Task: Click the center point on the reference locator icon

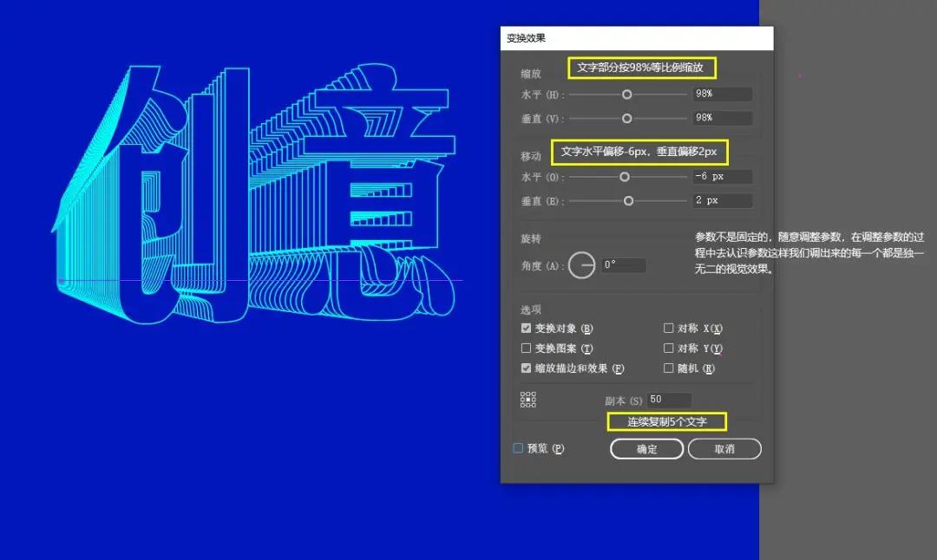Action: (x=528, y=399)
